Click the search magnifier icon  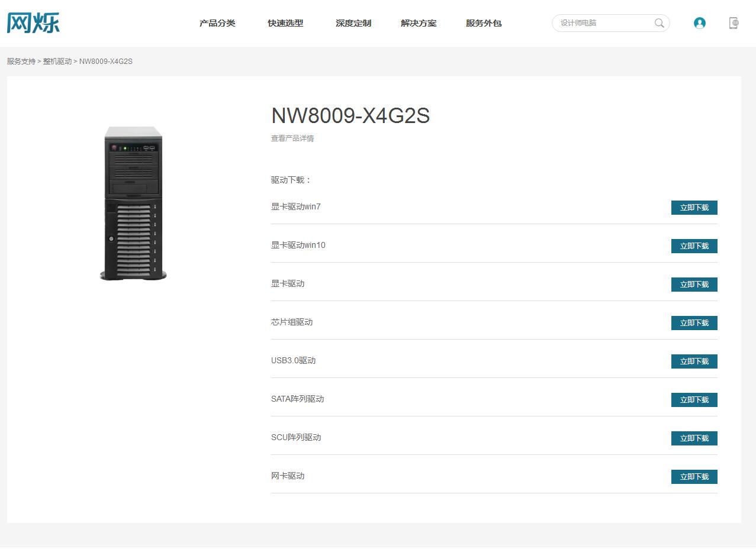(x=659, y=23)
